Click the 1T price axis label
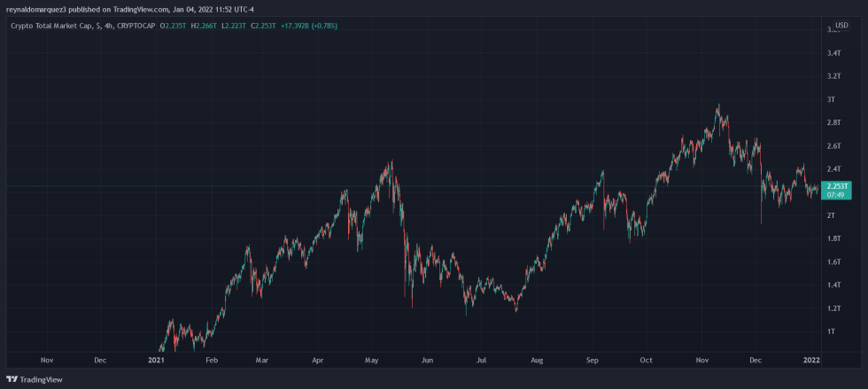This screenshot has height=389, width=868. (x=831, y=331)
